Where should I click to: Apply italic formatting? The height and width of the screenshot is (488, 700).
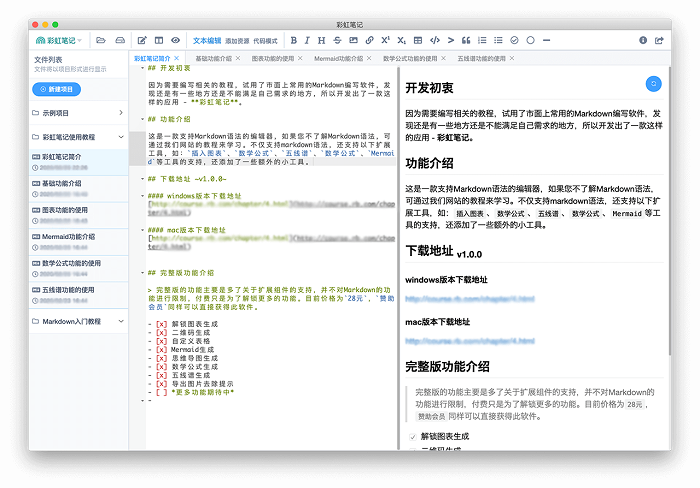coord(307,40)
